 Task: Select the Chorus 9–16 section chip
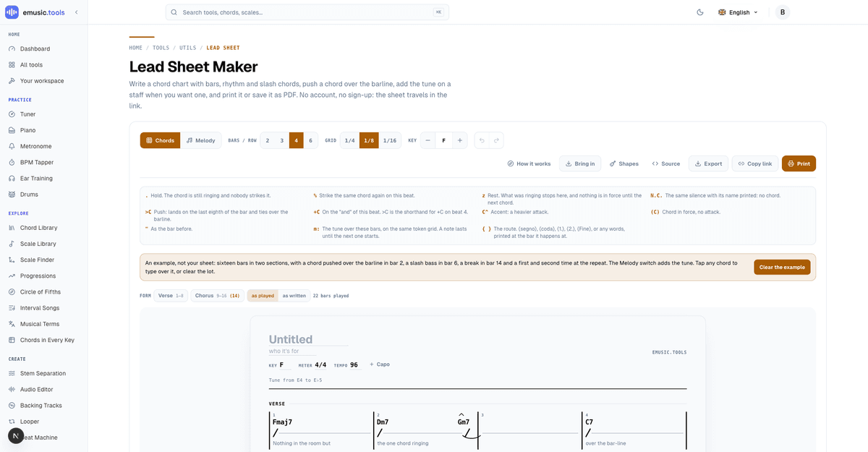click(218, 296)
